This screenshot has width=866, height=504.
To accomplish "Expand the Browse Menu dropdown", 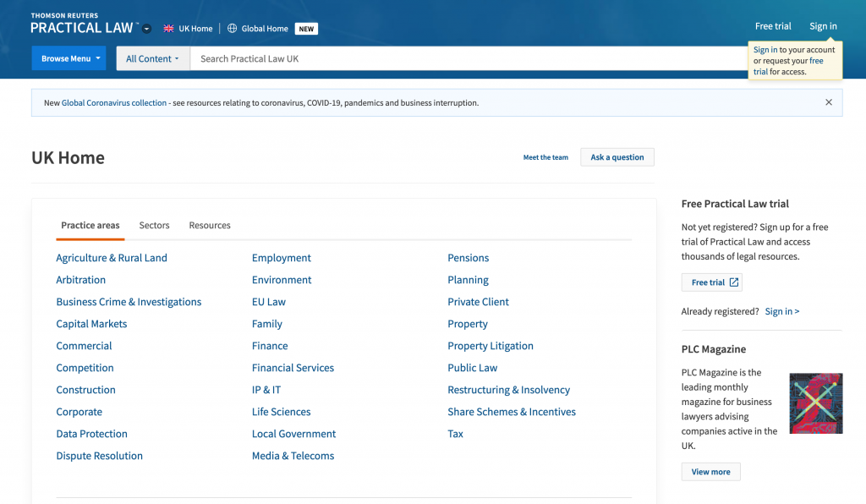I will [69, 58].
